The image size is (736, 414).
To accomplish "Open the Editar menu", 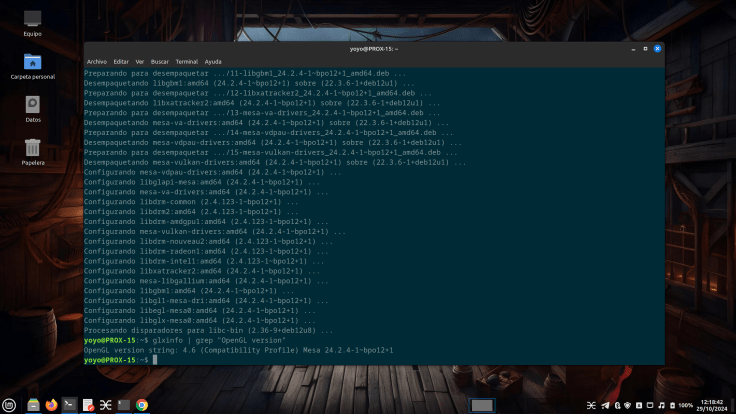I will click(121, 61).
